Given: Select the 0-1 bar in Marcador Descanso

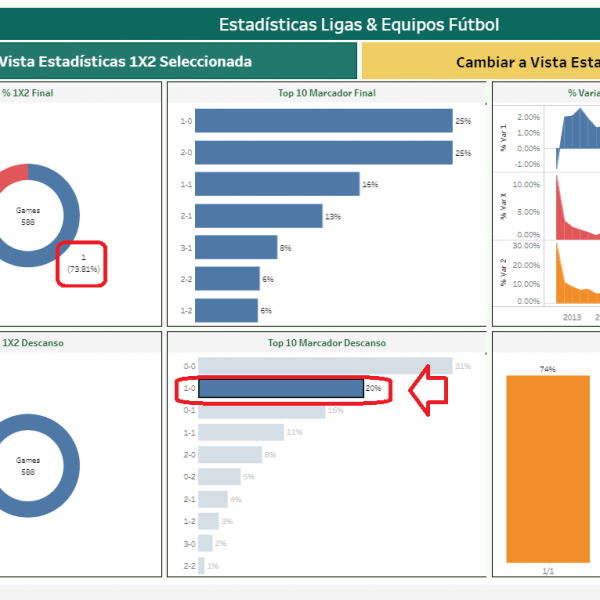Looking at the screenshot, I should tap(261, 410).
